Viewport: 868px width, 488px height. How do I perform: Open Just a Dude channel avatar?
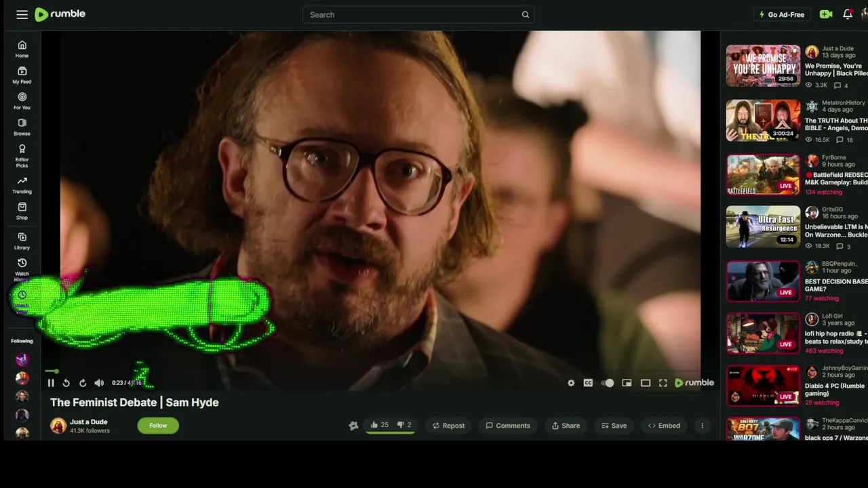(58, 426)
